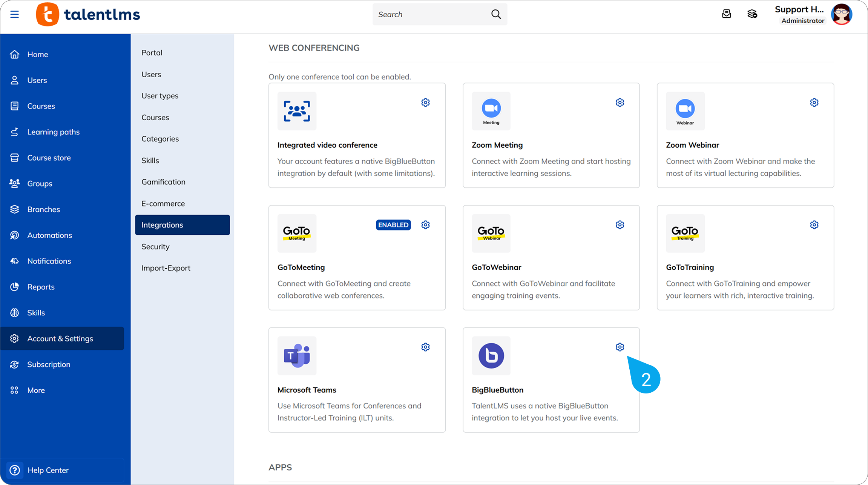868x485 pixels.
Task: Open Microsoft Teams configuration gear
Action: [x=425, y=347]
